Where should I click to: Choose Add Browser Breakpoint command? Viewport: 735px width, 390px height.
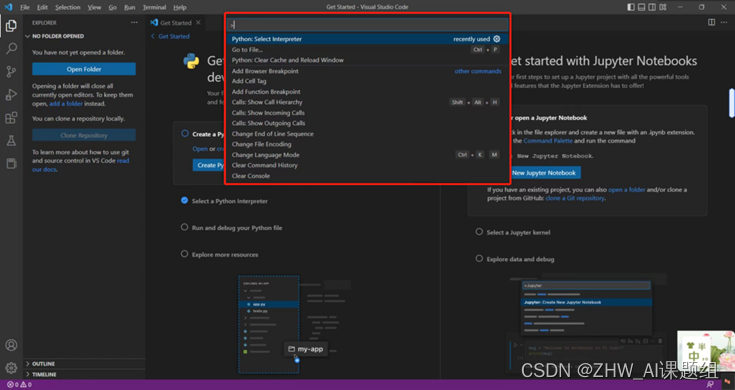(x=368, y=71)
